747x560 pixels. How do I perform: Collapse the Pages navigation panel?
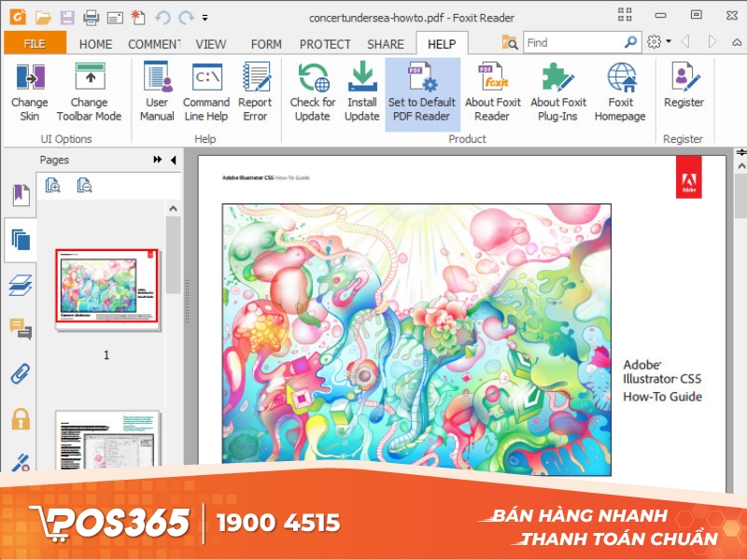(174, 160)
